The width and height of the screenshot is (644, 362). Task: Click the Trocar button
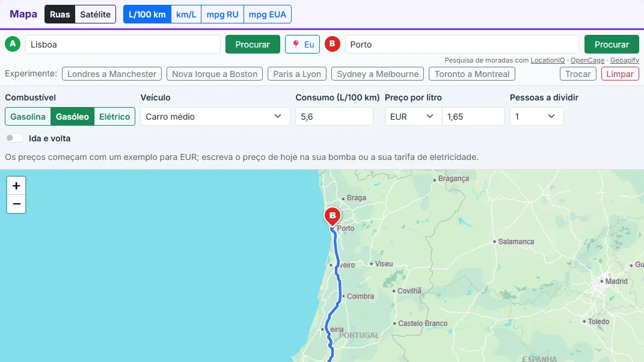(x=578, y=74)
